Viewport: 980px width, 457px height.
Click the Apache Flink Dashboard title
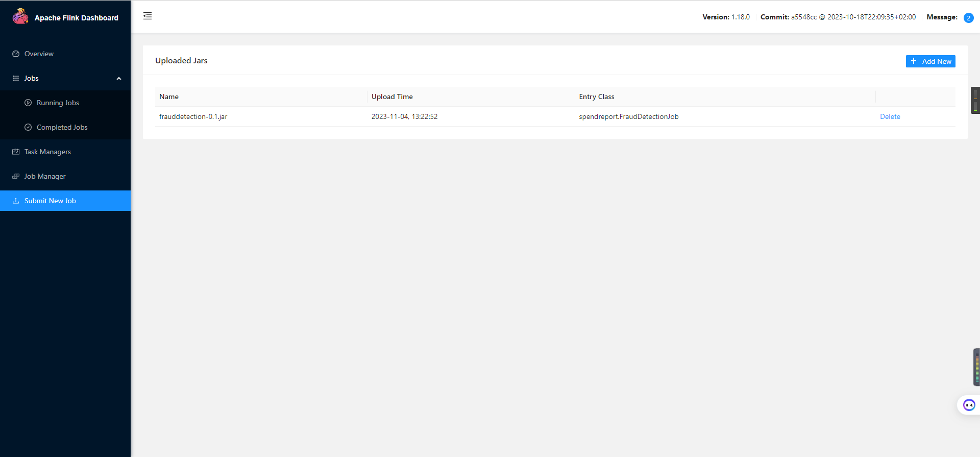pyautogui.click(x=77, y=18)
